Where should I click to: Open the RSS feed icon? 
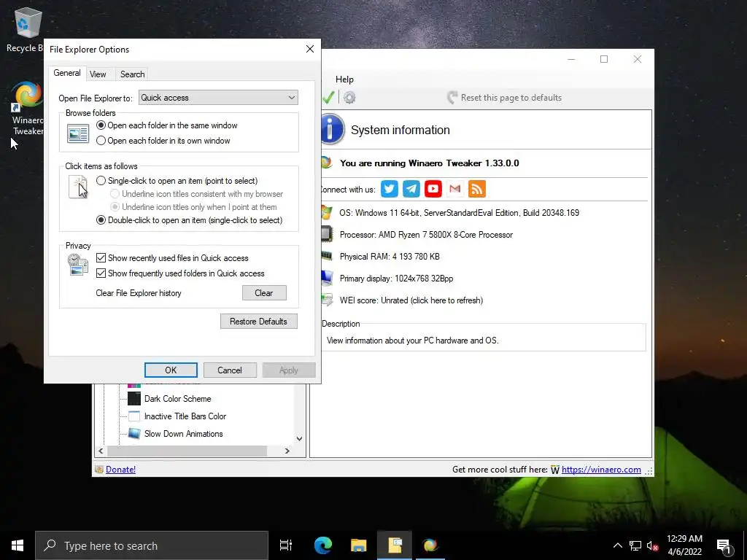click(477, 189)
